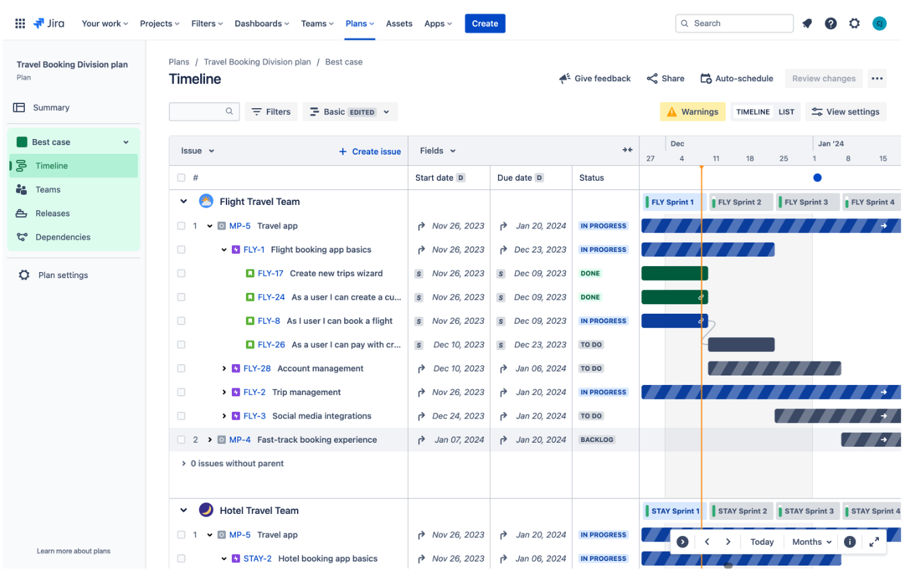Collapse the Flight Travel Team group
The image size is (924, 575).
point(183,201)
